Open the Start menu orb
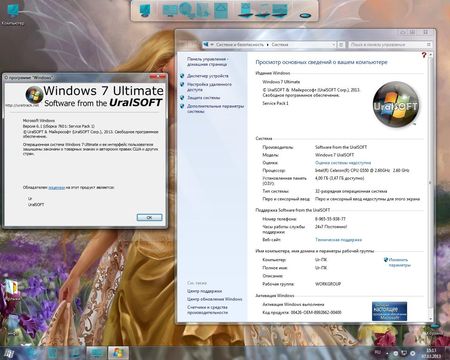The image size is (450, 360). pyautogui.click(x=9, y=353)
